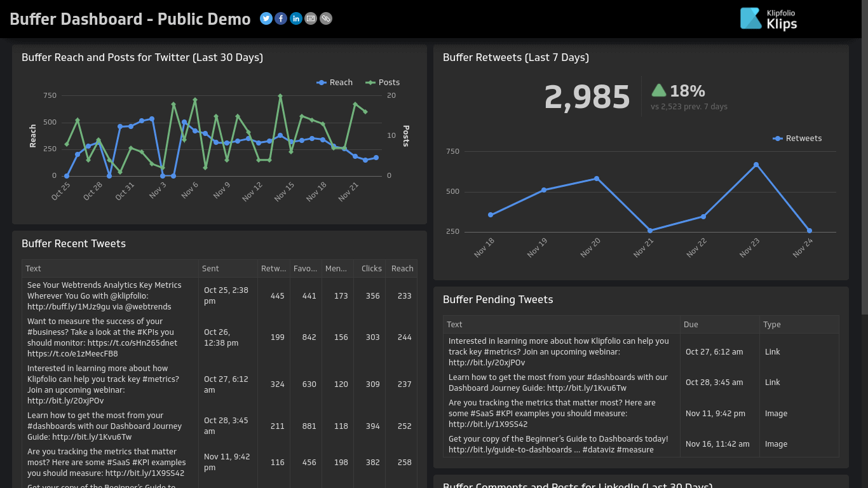Sort Recent Tweets by Retweets column

click(273, 269)
